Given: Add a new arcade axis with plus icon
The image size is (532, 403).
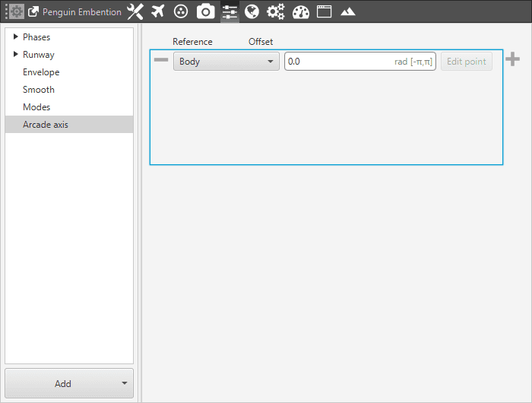Looking at the screenshot, I should (x=512, y=59).
